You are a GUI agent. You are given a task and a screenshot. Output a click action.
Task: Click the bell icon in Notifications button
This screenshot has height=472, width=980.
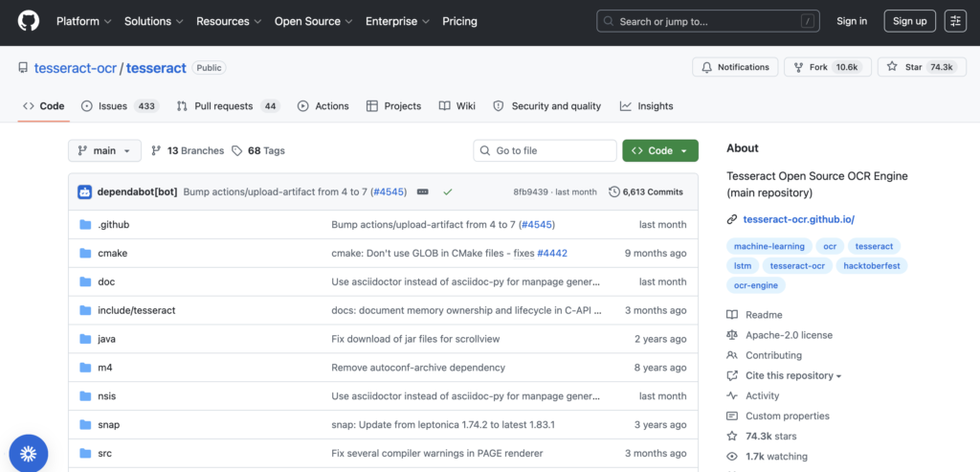point(707,67)
